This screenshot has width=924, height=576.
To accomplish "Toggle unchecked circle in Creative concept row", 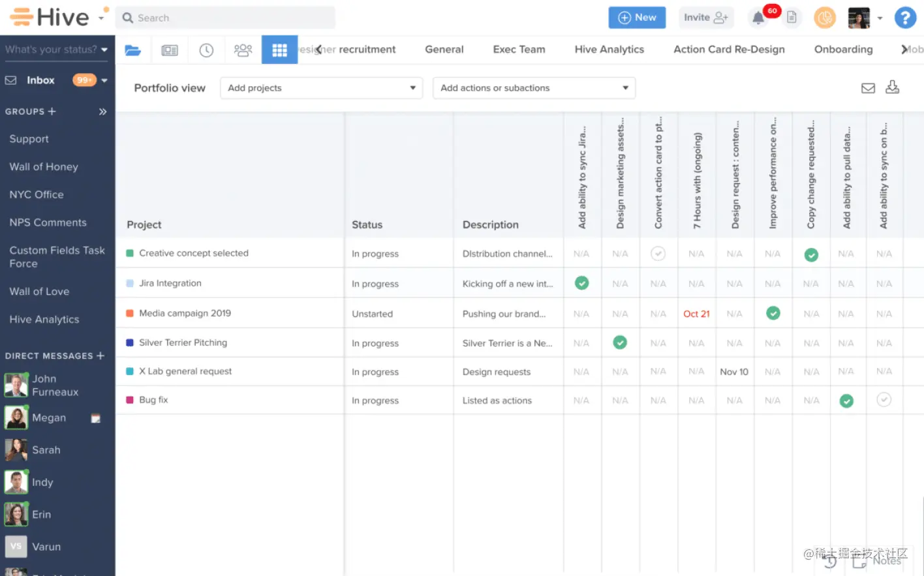I will coord(658,254).
